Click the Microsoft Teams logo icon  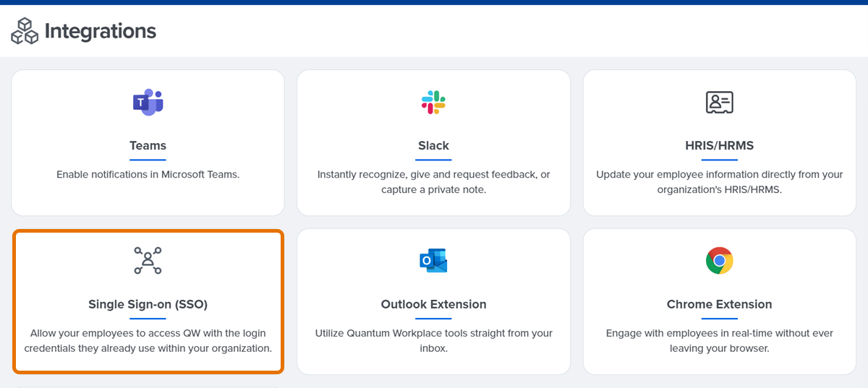click(x=148, y=103)
